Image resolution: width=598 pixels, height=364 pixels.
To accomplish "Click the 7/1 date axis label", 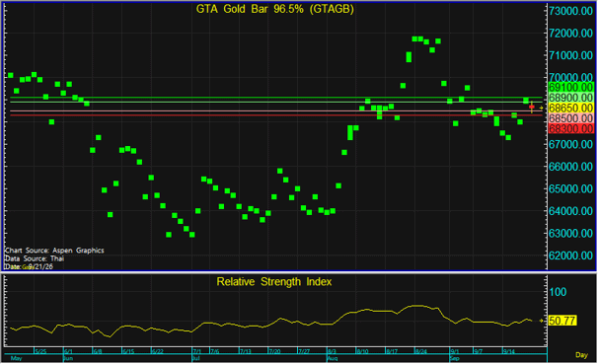I will pos(196,351).
